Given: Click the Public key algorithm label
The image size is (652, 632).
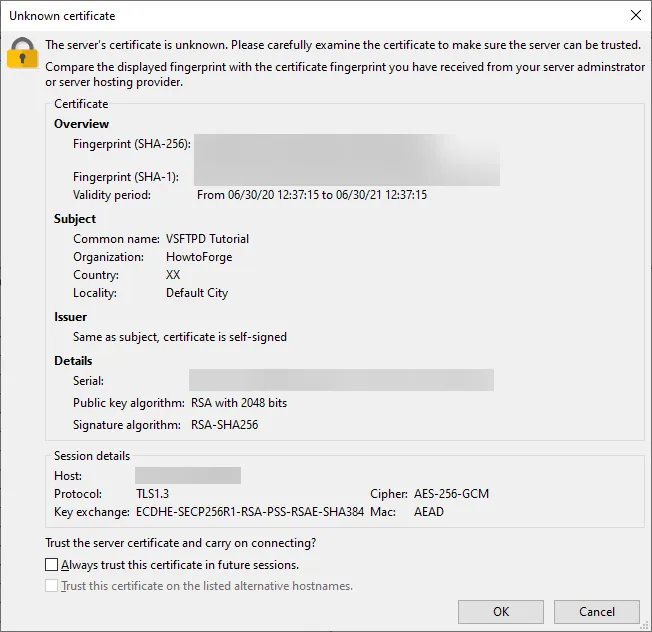Looking at the screenshot, I should click(129, 403).
